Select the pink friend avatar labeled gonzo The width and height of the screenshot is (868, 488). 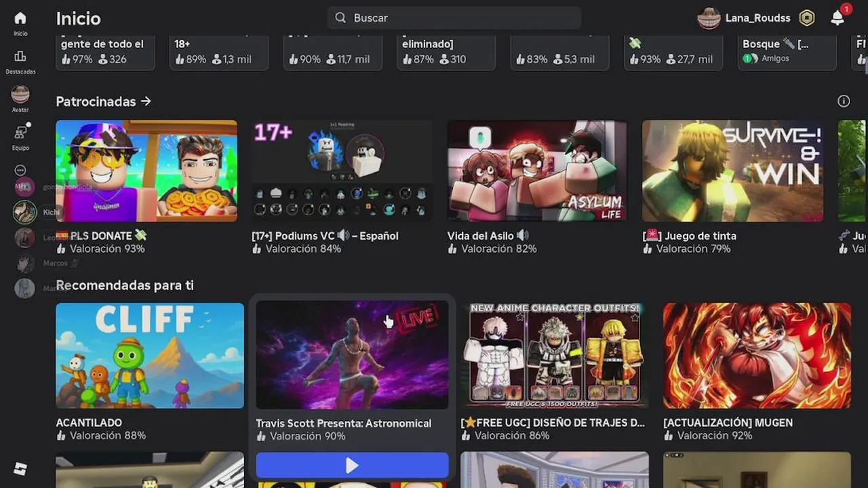pyautogui.click(x=25, y=187)
